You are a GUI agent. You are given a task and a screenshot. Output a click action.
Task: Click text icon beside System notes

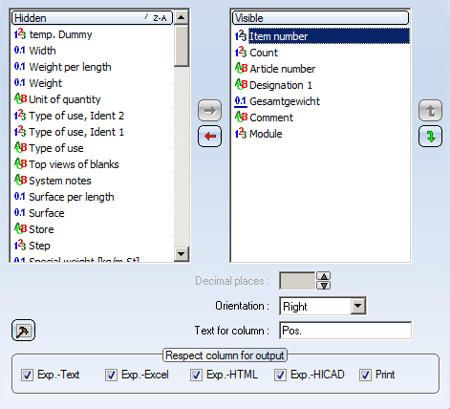20,180
